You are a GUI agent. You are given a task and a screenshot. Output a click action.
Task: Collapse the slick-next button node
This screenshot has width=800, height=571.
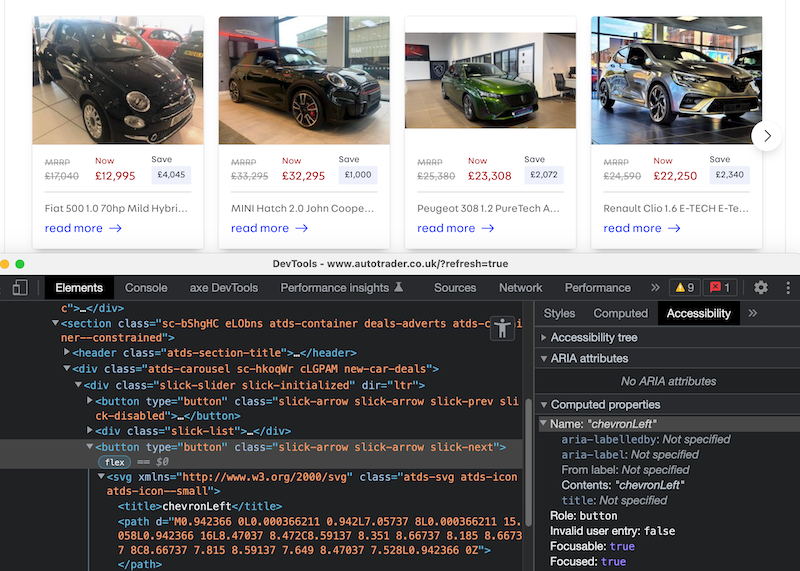tap(90, 446)
